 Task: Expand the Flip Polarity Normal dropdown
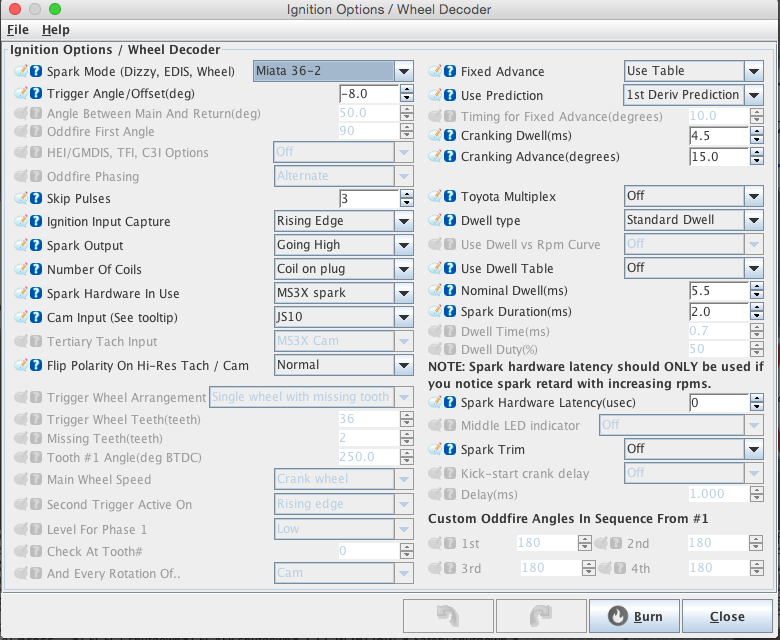pos(344,365)
